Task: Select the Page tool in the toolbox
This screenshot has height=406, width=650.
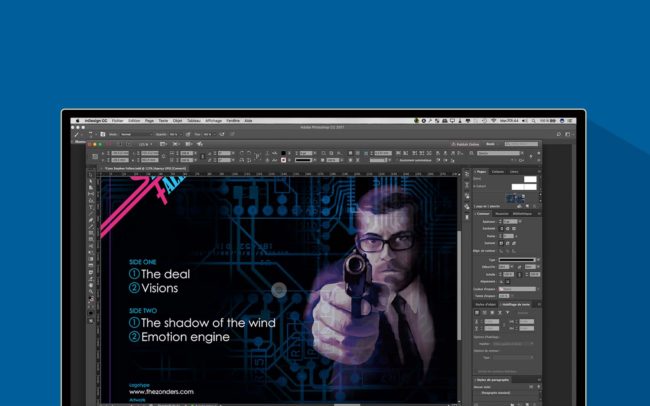Action: (91, 187)
